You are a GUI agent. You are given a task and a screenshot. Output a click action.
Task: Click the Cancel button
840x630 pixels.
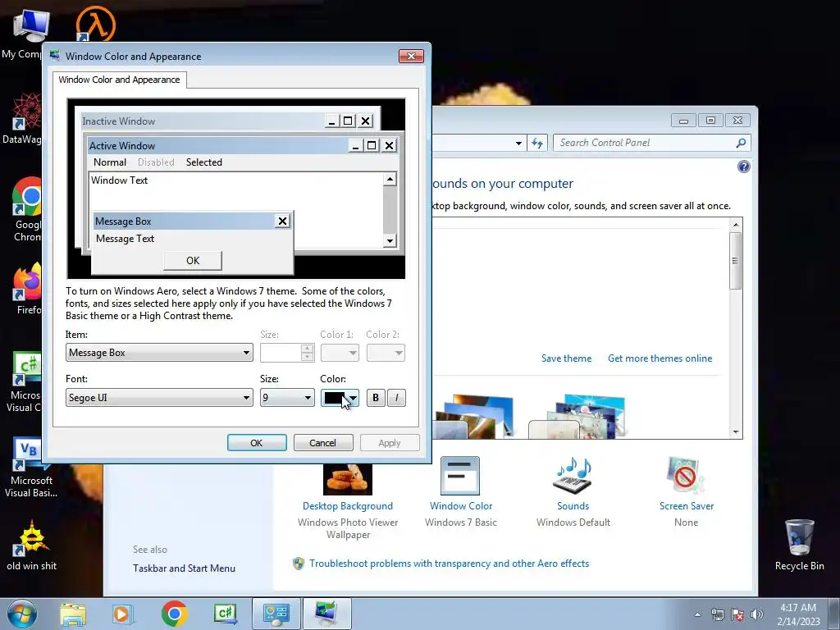(x=323, y=443)
